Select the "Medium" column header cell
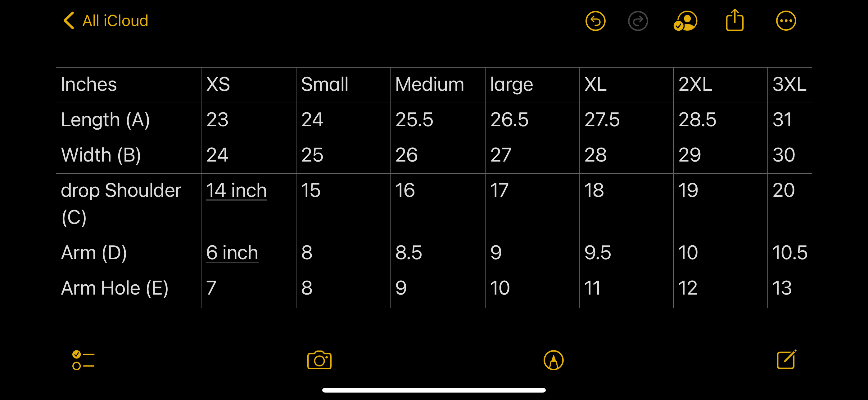Image resolution: width=868 pixels, height=400 pixels. point(437,85)
